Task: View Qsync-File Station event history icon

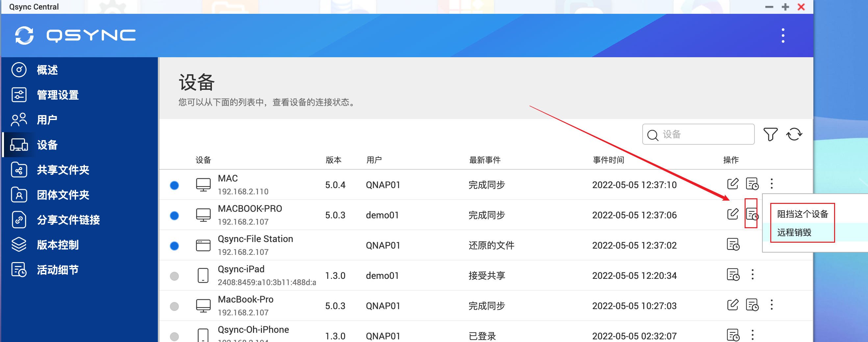Action: click(733, 245)
